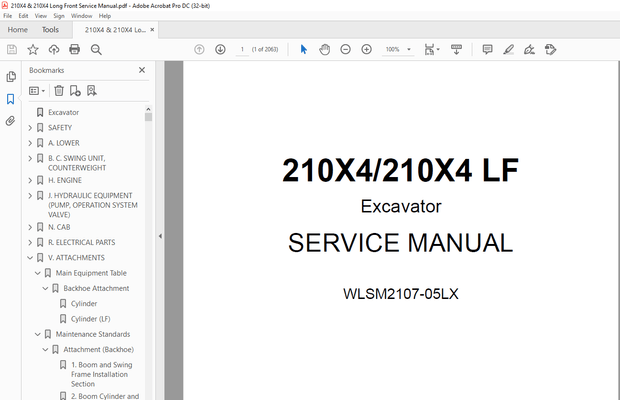
Task: Open 1. Boom and Swing Frame bookmark
Action: [x=102, y=374]
